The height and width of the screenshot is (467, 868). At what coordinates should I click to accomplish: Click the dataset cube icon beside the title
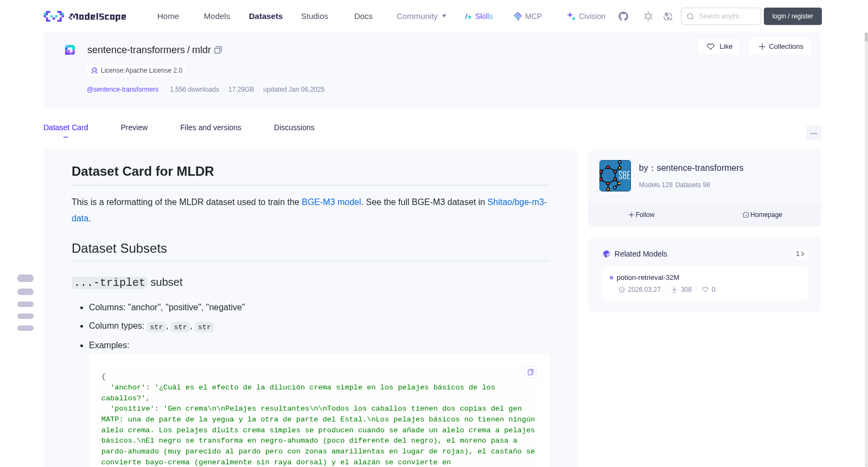pyautogui.click(x=70, y=50)
